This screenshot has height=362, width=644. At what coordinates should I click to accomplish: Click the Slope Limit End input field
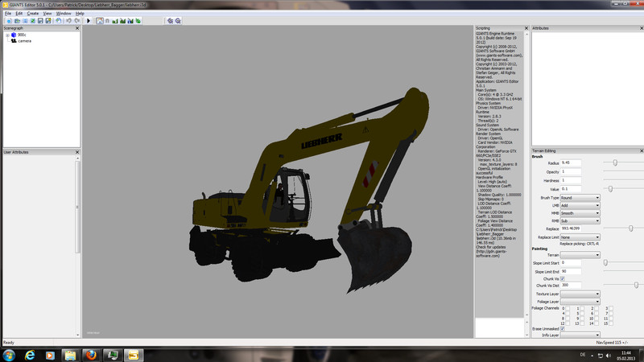571,272
